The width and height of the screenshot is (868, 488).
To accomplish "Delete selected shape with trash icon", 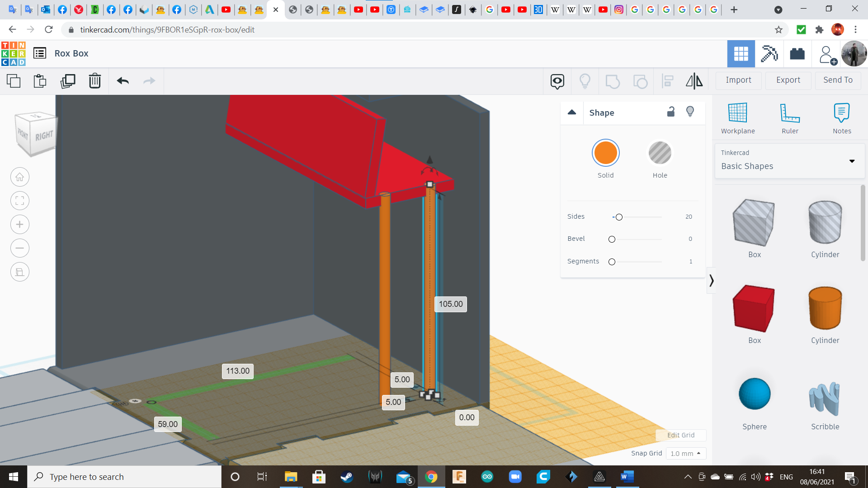I will click(94, 81).
